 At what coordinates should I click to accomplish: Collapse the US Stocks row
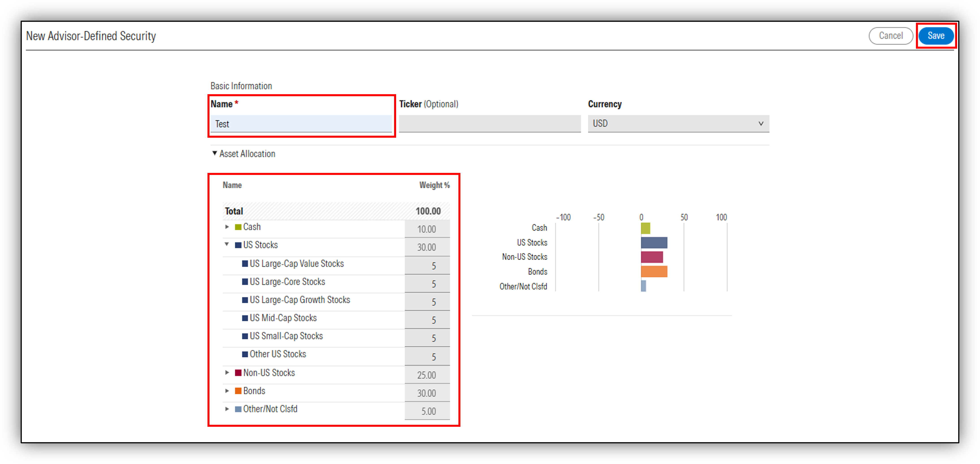pyautogui.click(x=227, y=244)
